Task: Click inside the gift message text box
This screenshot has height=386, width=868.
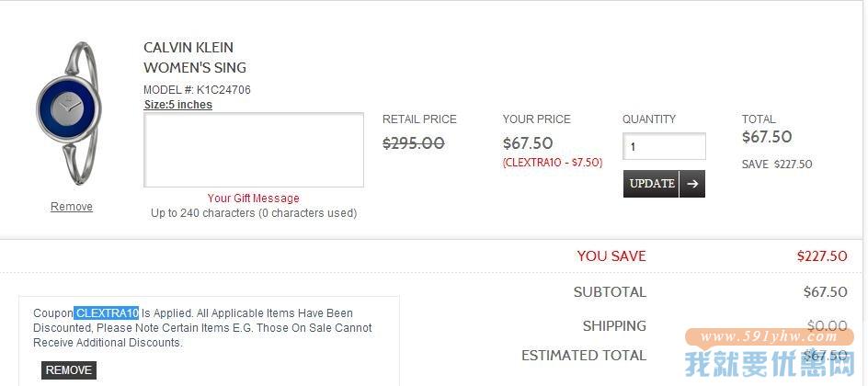Action: pos(254,150)
